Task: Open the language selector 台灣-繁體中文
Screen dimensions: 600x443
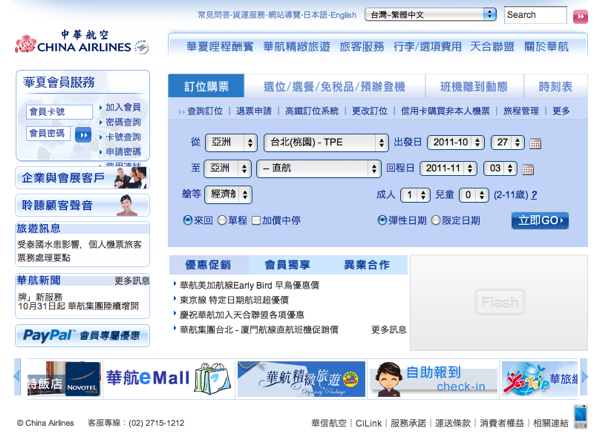Action: coord(430,15)
